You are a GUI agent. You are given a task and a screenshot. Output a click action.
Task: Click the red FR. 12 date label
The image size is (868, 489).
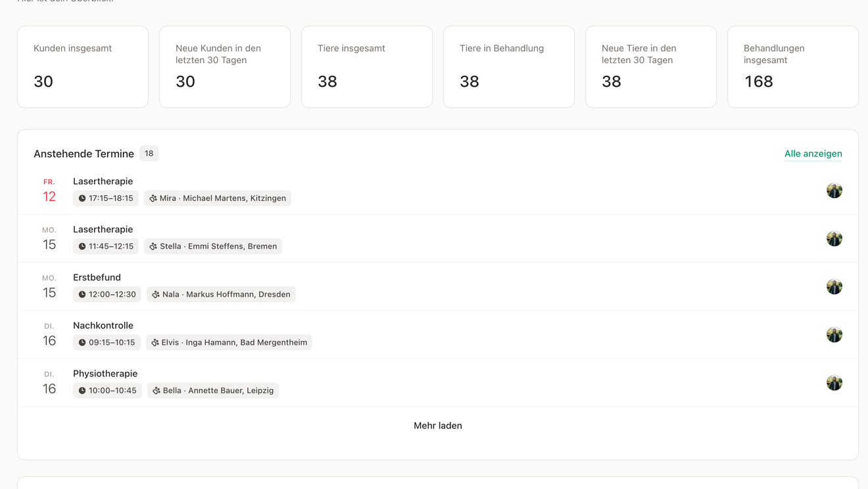49,191
